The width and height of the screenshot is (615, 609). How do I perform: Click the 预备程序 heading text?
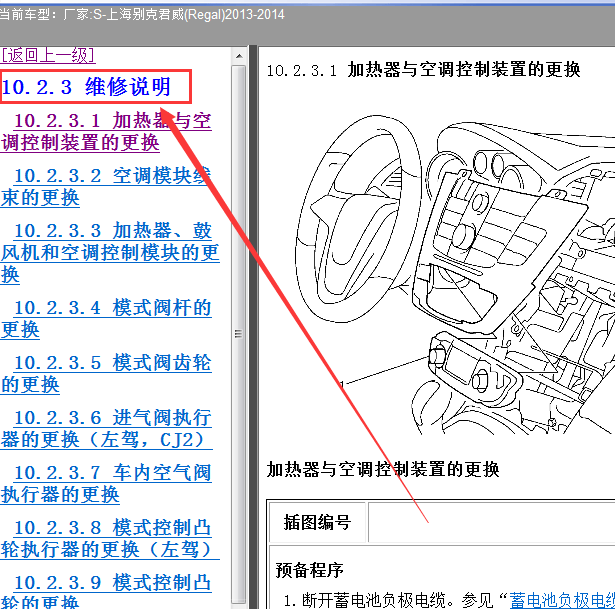click(x=309, y=570)
